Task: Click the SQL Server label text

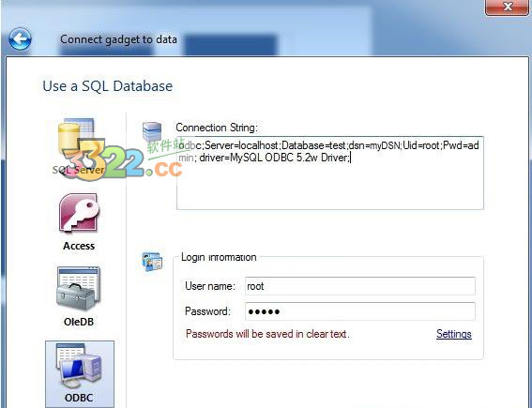Action: pyautogui.click(x=78, y=170)
